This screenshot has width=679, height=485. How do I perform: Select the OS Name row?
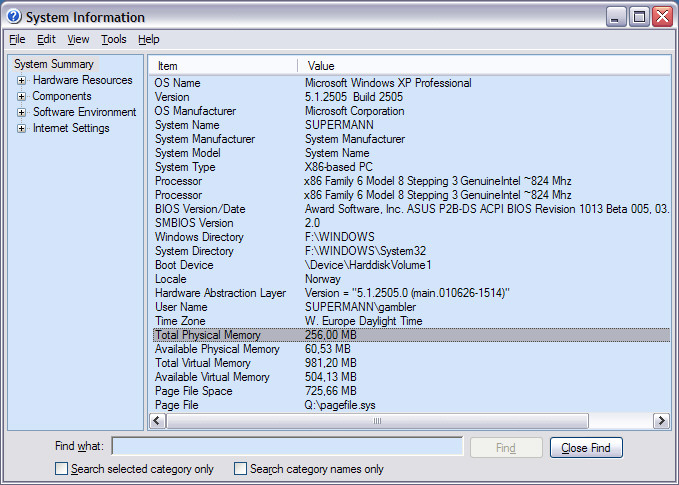coord(411,83)
